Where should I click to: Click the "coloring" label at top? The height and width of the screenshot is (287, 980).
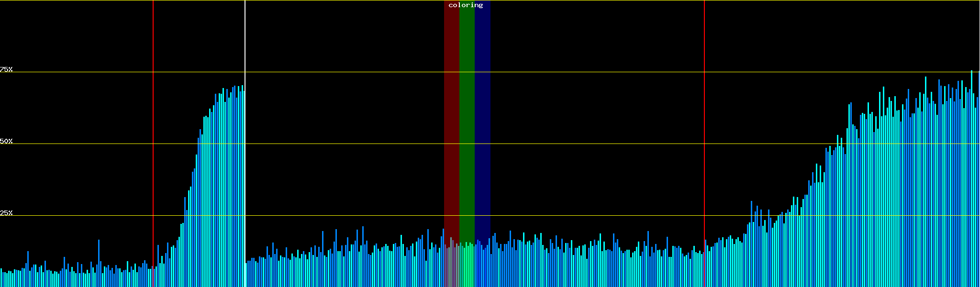click(x=466, y=5)
